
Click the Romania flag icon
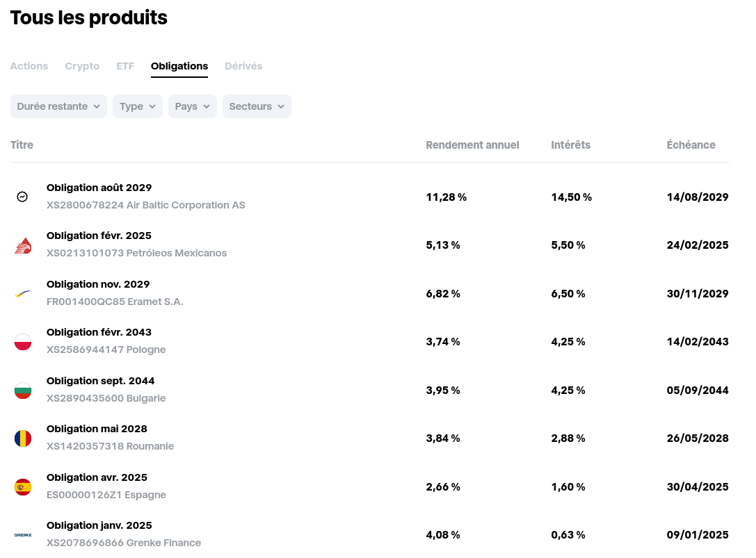22,438
